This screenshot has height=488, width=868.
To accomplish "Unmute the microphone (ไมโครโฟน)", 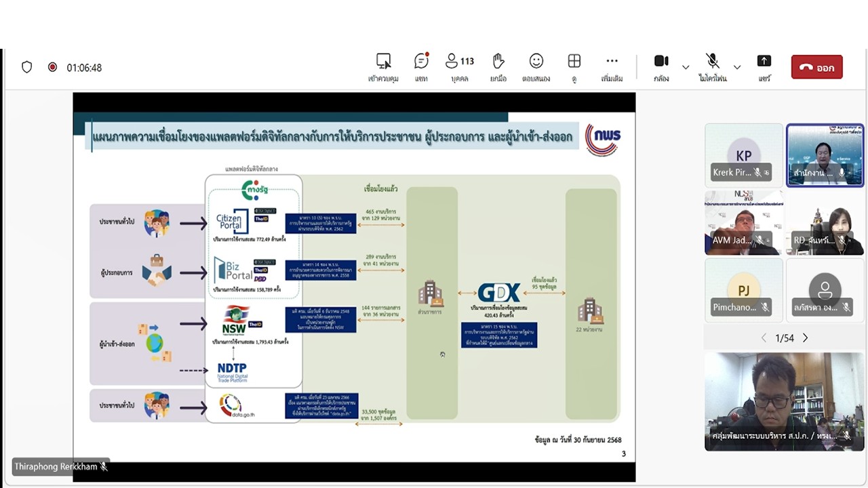I will click(x=712, y=67).
